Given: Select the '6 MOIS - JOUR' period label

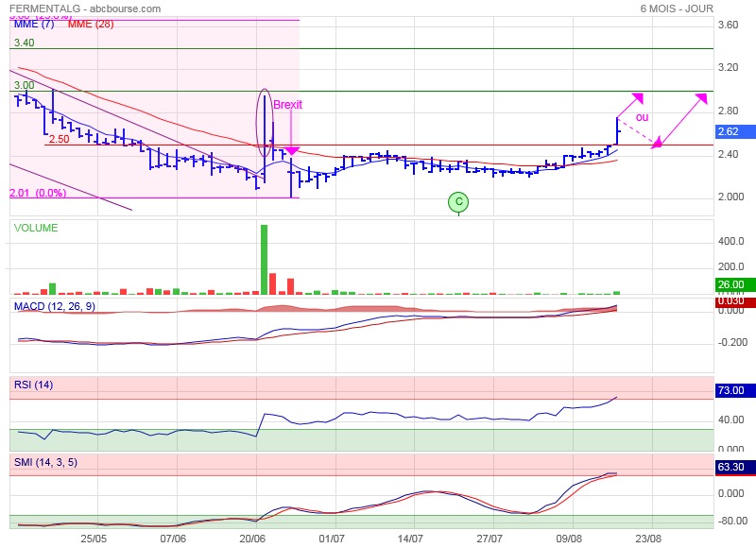Looking at the screenshot, I should [676, 9].
